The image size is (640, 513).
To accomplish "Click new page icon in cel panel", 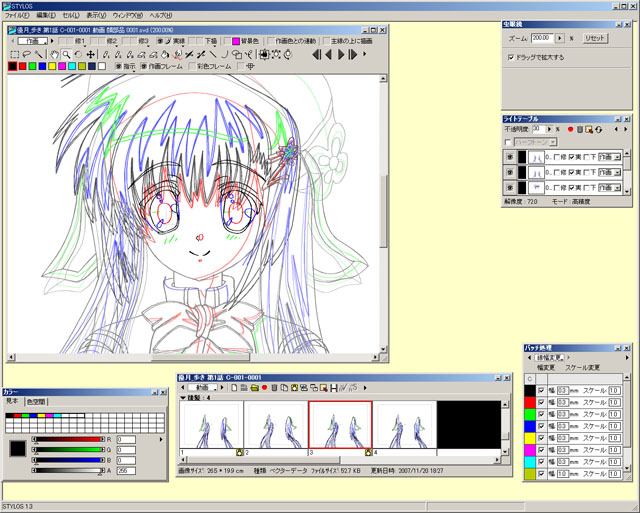I will [234, 388].
